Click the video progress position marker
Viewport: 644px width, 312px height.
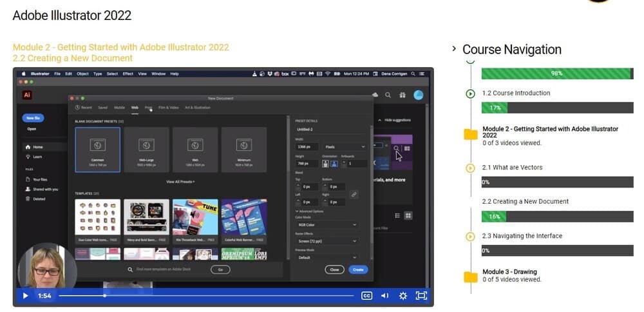point(105,295)
